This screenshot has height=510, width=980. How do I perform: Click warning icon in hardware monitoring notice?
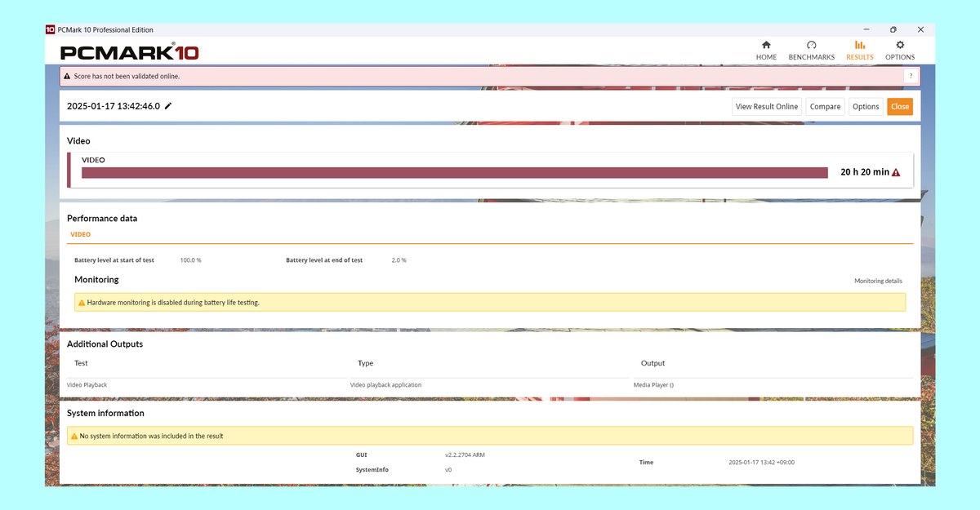[82, 303]
